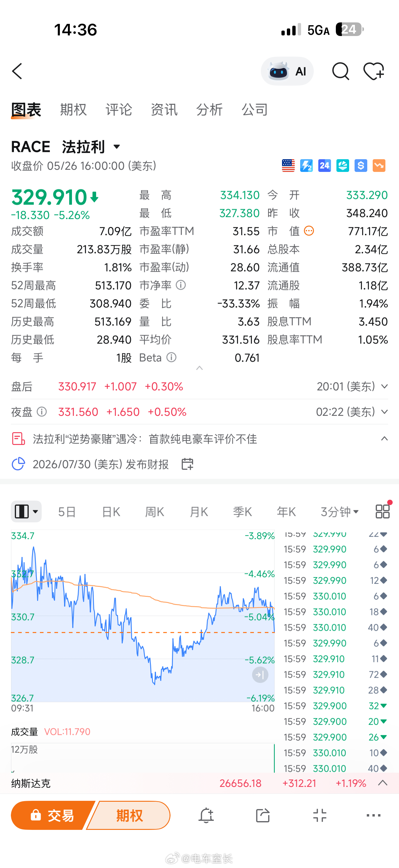
Task: Collapse the Ferrari news headline chevron
Action: coord(384,438)
